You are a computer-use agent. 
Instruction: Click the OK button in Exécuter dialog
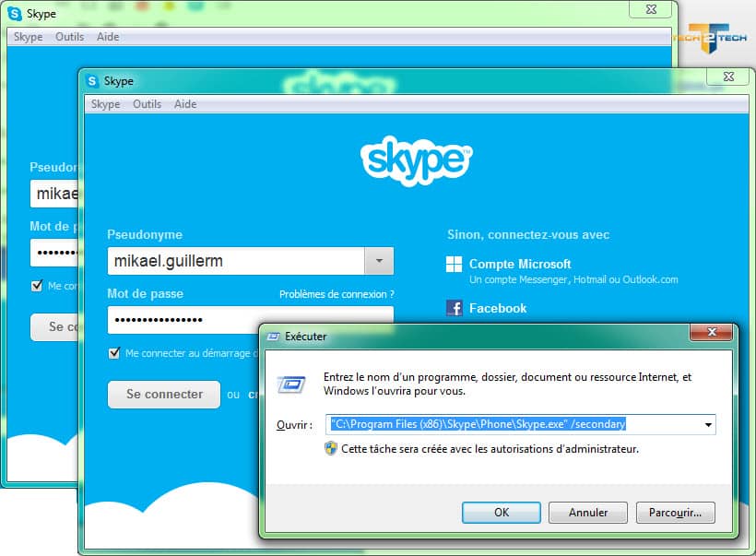(501, 512)
